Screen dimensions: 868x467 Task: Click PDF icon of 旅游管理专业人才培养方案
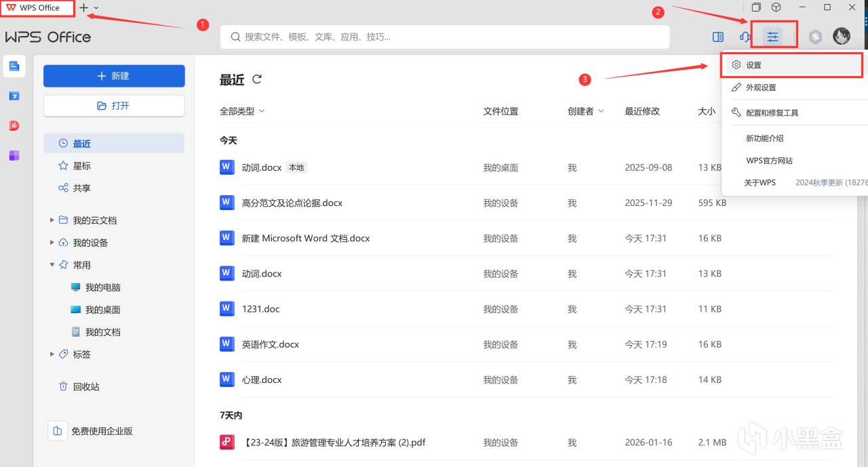[x=227, y=442]
